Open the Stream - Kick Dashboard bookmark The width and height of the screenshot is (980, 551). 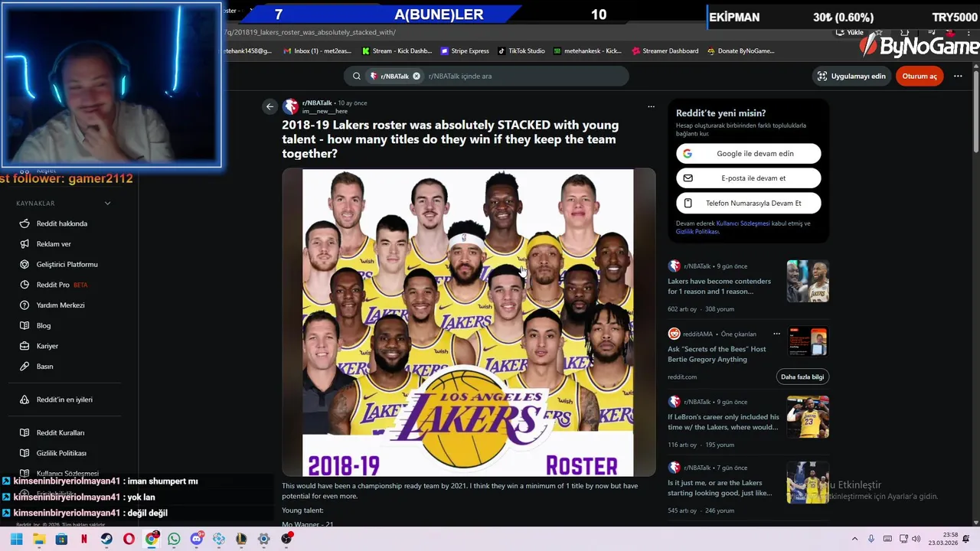(x=397, y=51)
